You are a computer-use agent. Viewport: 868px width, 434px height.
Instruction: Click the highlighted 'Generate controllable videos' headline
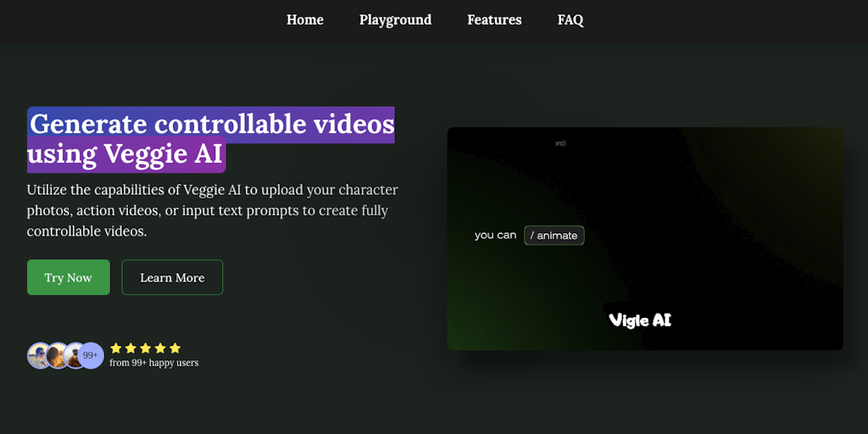point(212,124)
